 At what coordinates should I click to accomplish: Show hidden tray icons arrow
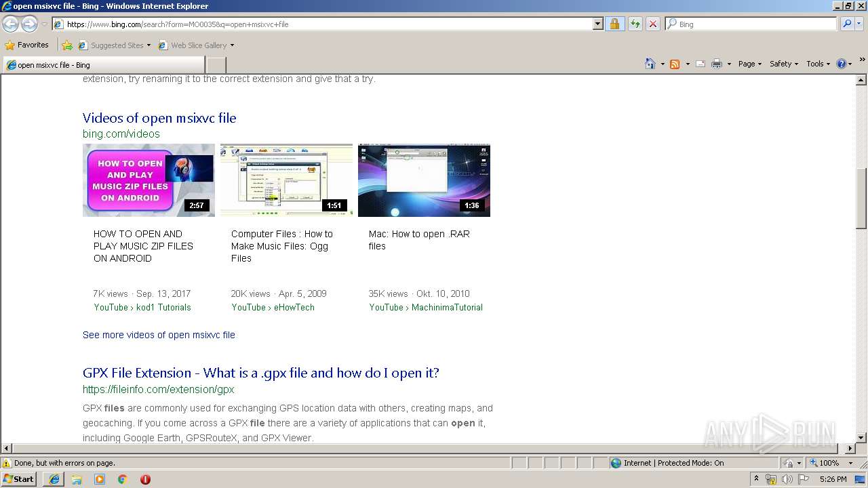756,479
